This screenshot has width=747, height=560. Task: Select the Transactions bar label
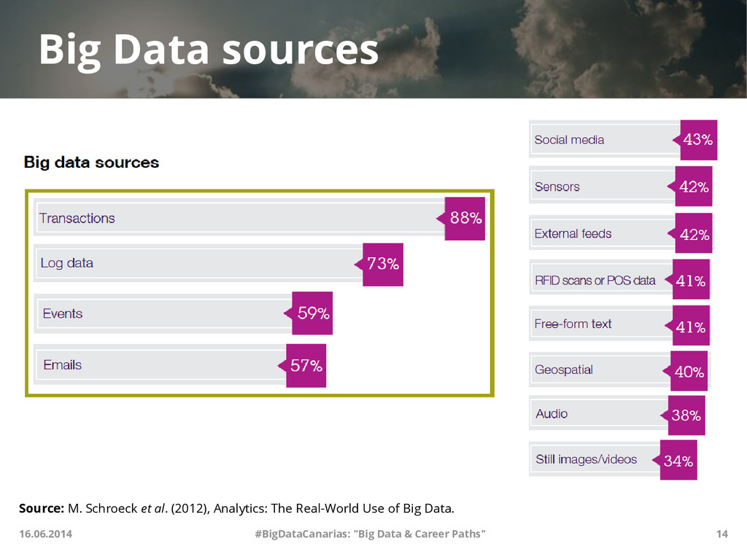pyautogui.click(x=77, y=218)
